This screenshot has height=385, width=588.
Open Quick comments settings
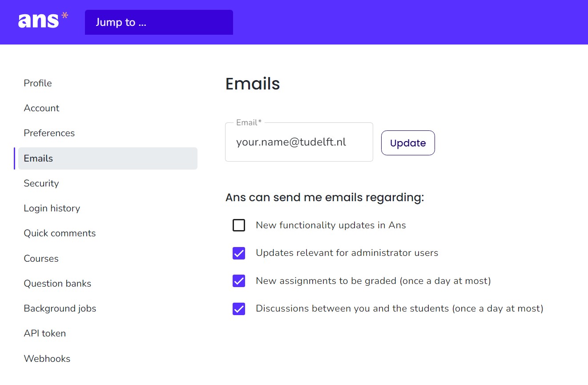coord(60,233)
